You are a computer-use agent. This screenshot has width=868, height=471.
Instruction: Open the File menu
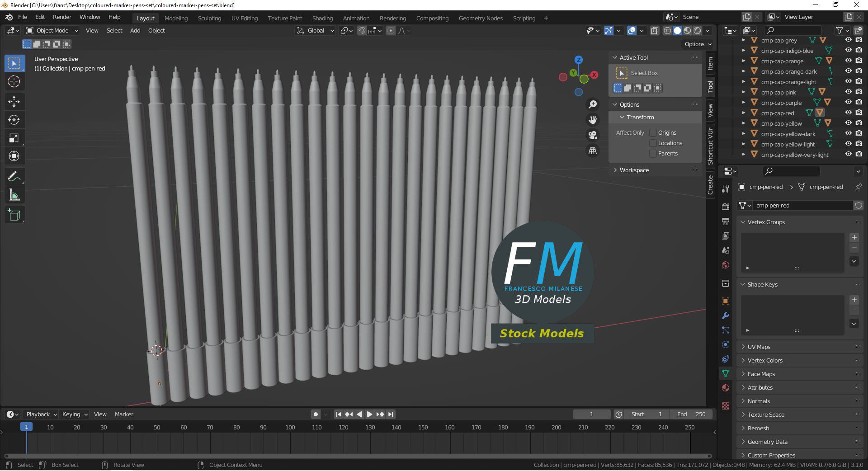[23, 17]
